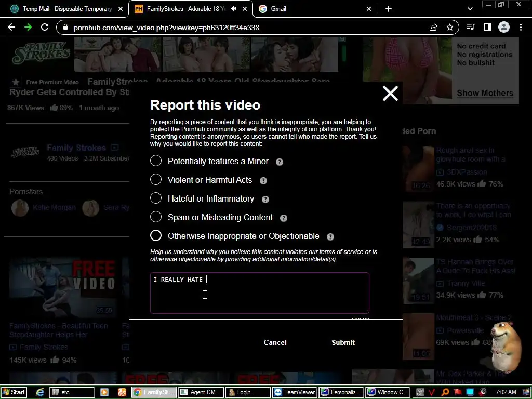Click the blue monitor system tray icon
Viewport: 532px width, 399px height.
pyautogui.click(x=470, y=392)
